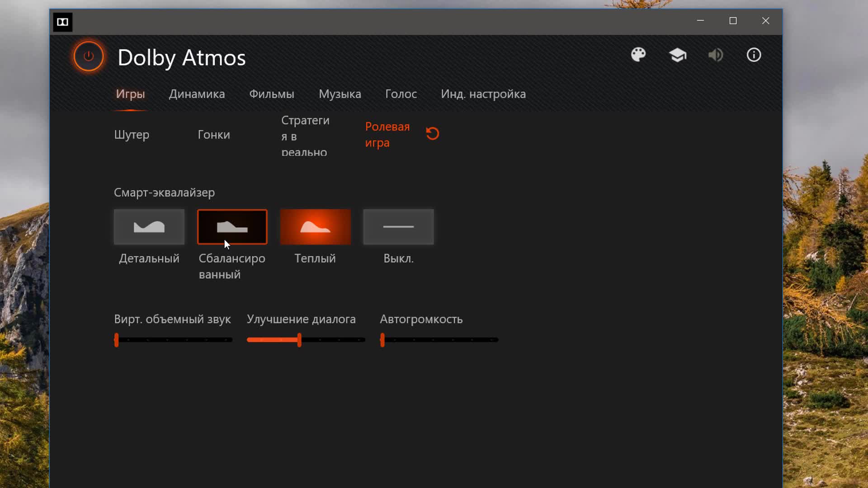Screen dimensions: 868x488
Task: Toggle the Dolby Atmos power button
Action: point(89,56)
